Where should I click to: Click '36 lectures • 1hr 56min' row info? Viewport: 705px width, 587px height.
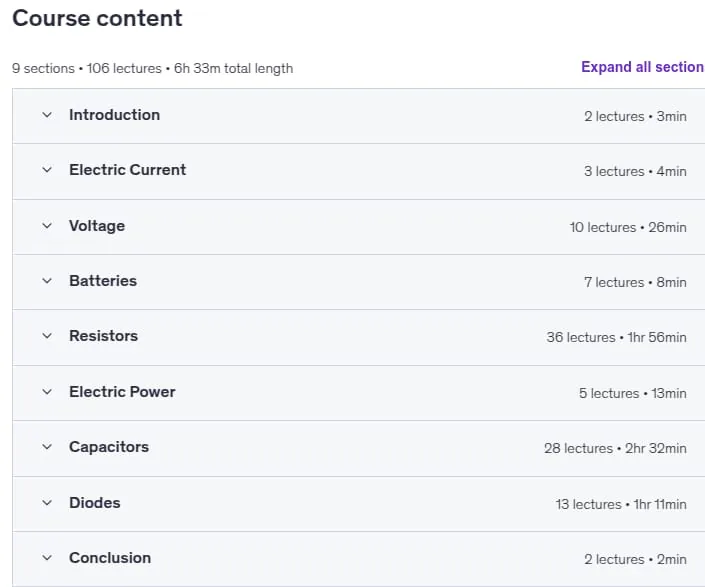[616, 337]
